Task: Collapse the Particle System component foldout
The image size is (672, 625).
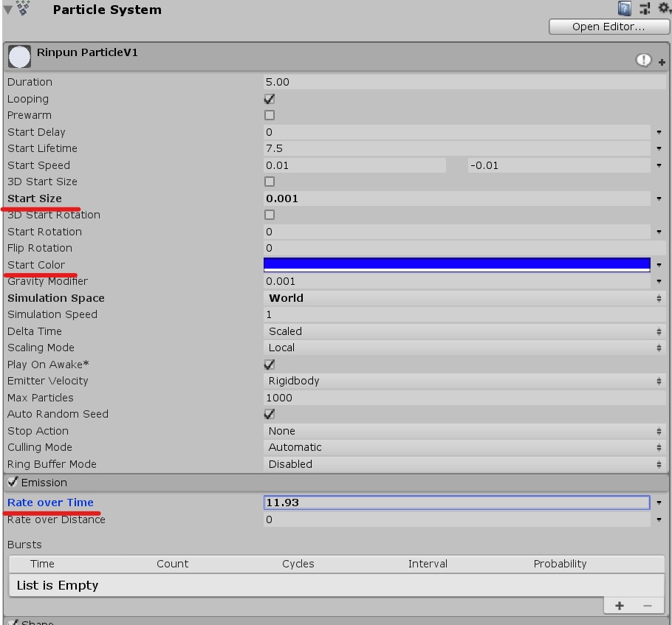Action: [x=7, y=9]
